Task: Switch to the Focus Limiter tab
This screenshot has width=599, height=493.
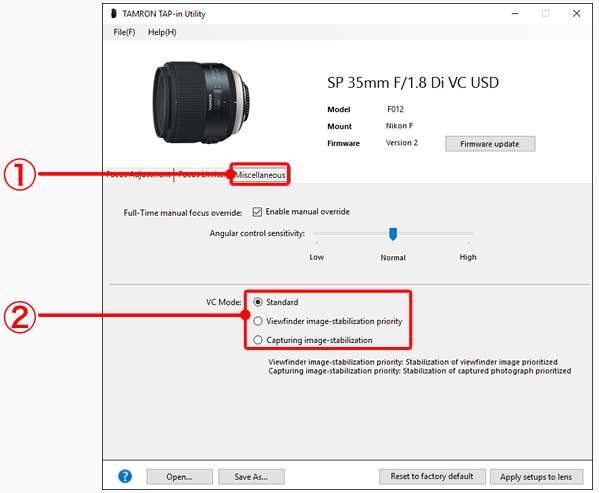Action: [202, 175]
